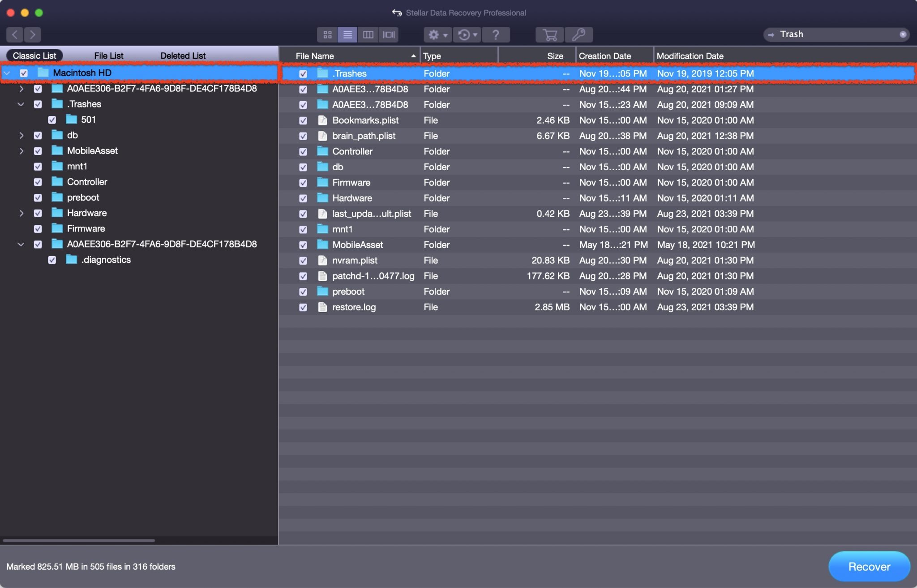Switch to icon grid view
This screenshot has height=588, width=917.
(327, 34)
